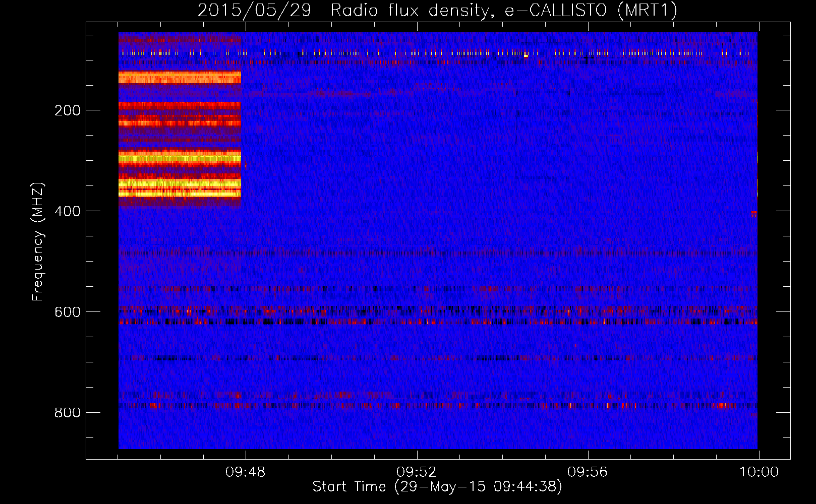Viewport: 816px width, 504px height.
Task: Click the 09:48 time tick label
Action: coord(246,472)
